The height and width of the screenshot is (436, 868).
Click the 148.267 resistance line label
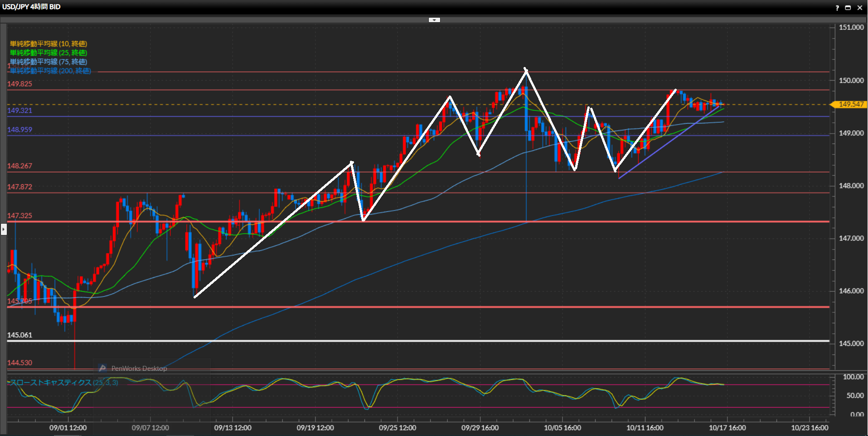(19, 166)
